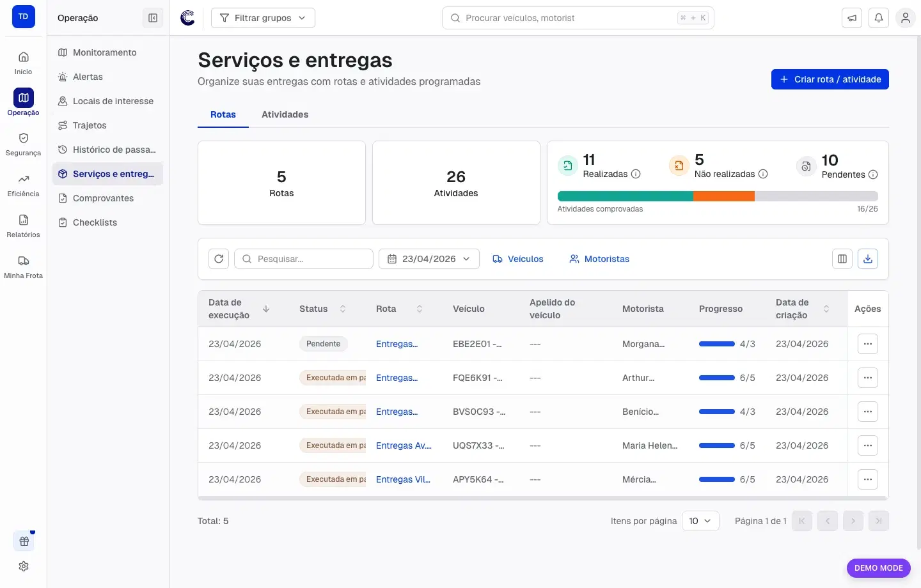Click the crescent logo in the top bar
The height and width of the screenshot is (588, 921).
click(x=187, y=18)
